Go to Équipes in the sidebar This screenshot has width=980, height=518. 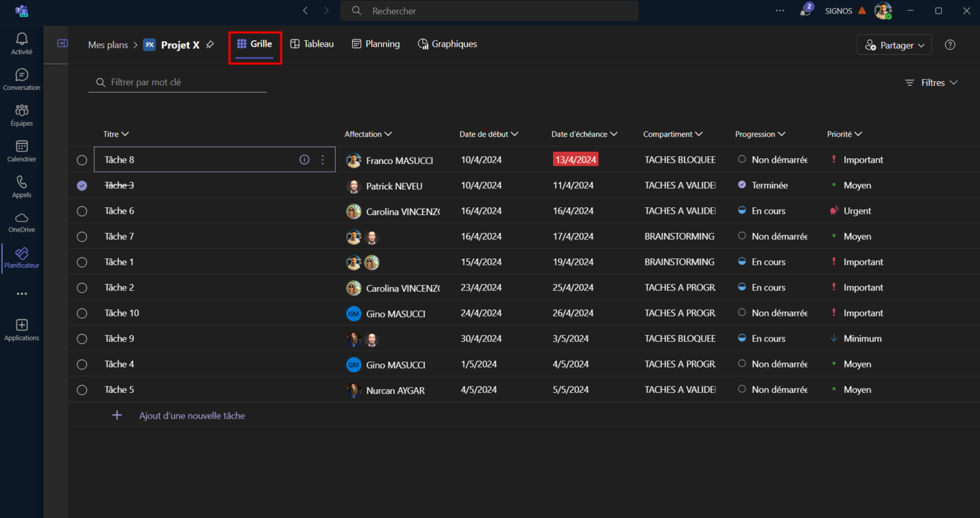click(x=22, y=115)
